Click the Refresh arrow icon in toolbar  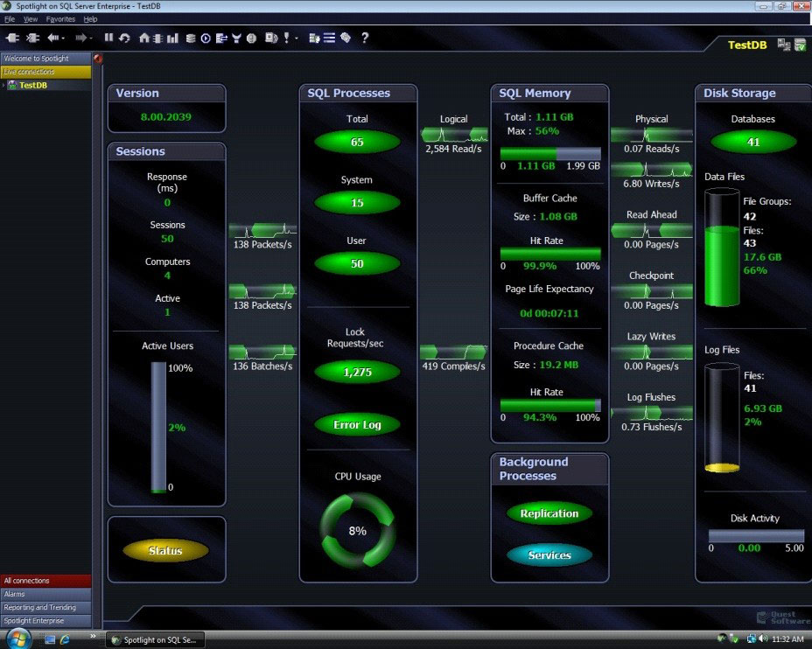click(x=124, y=38)
